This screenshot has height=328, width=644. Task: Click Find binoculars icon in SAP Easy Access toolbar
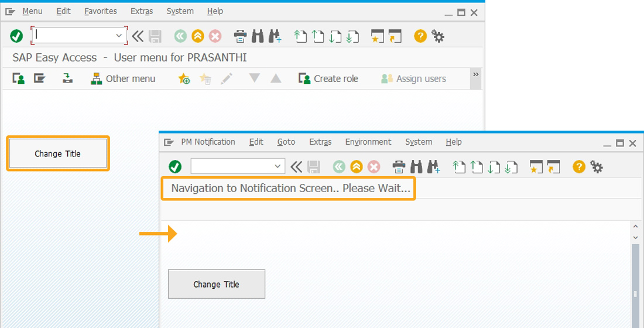point(258,36)
